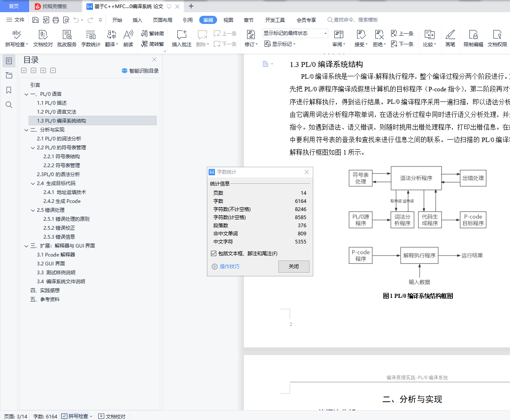Click the page indicator 页面: 3/14
Viewport: 510px width, 420px height.
[15, 416]
